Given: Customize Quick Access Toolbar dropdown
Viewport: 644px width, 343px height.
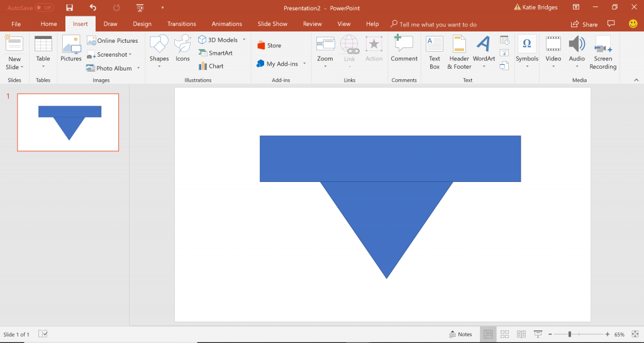Looking at the screenshot, I should tap(163, 8).
